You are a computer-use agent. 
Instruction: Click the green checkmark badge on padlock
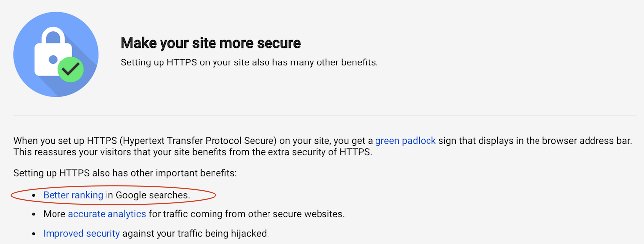pos(70,69)
